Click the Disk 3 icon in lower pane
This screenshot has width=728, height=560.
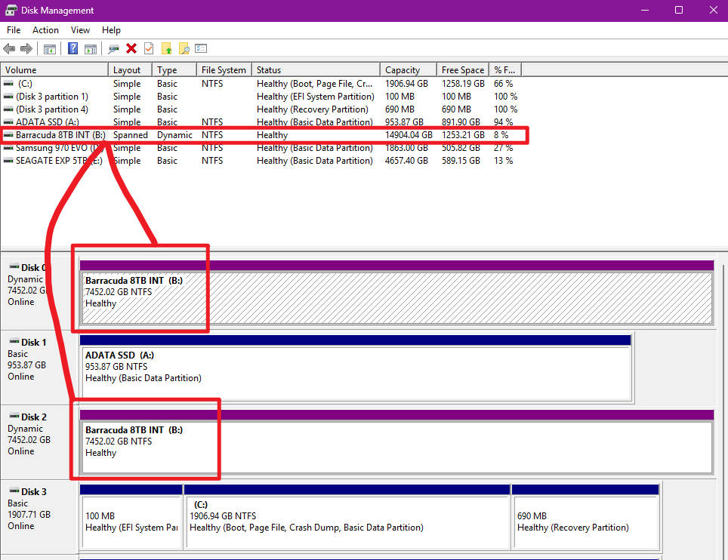click(x=14, y=491)
